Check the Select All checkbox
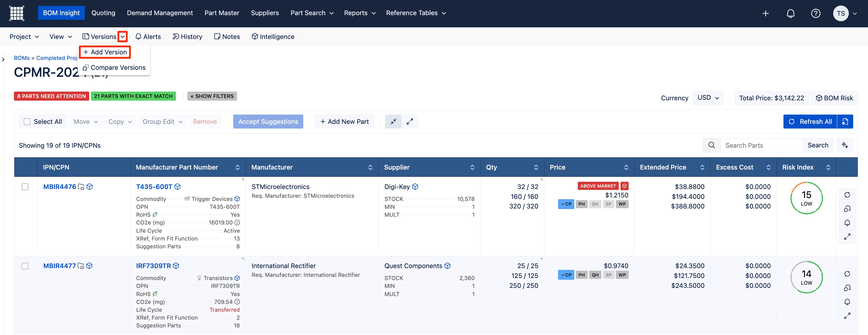This screenshot has width=868, height=335. point(27,122)
